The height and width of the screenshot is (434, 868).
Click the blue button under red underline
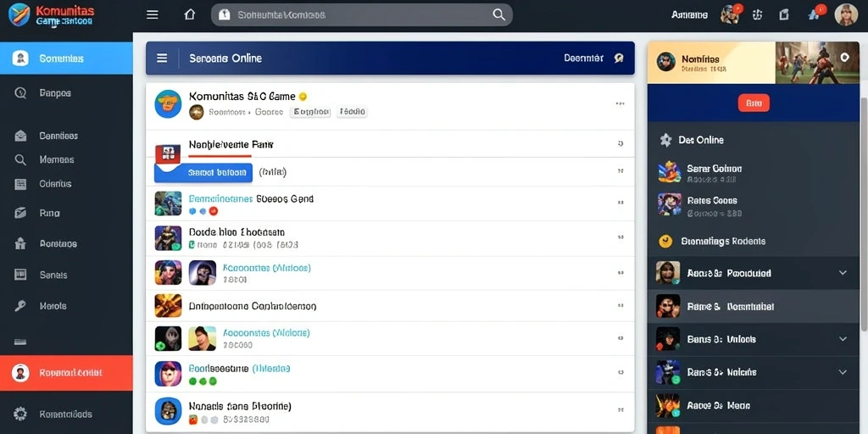(x=203, y=173)
